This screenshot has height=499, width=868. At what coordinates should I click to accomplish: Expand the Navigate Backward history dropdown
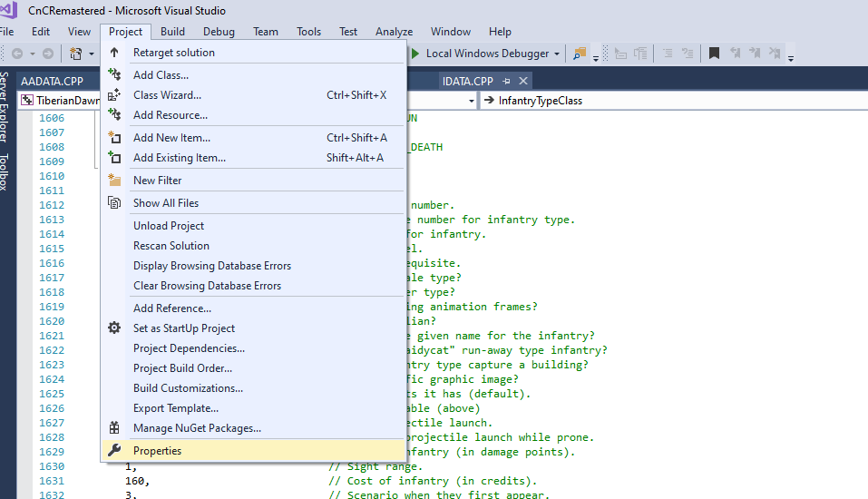[33, 54]
